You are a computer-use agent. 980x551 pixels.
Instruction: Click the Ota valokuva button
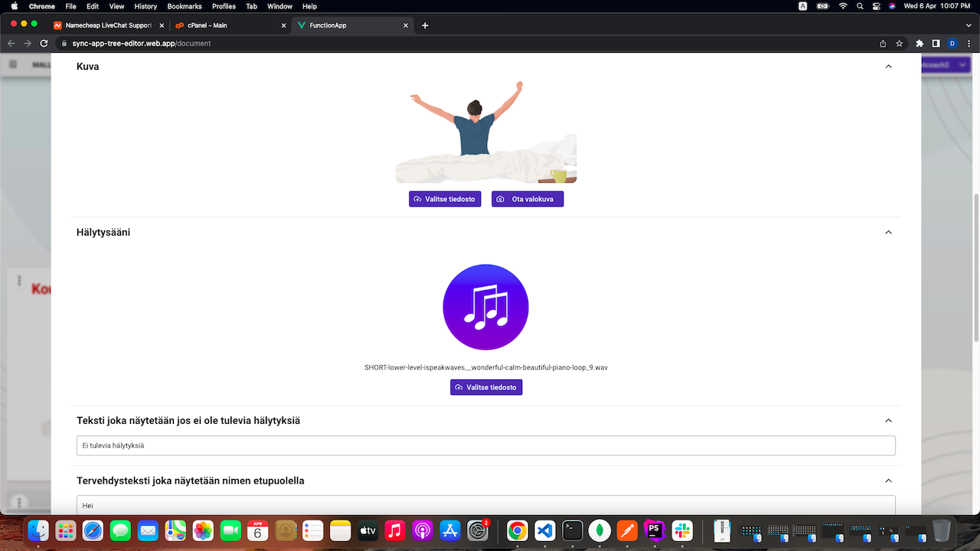click(528, 199)
